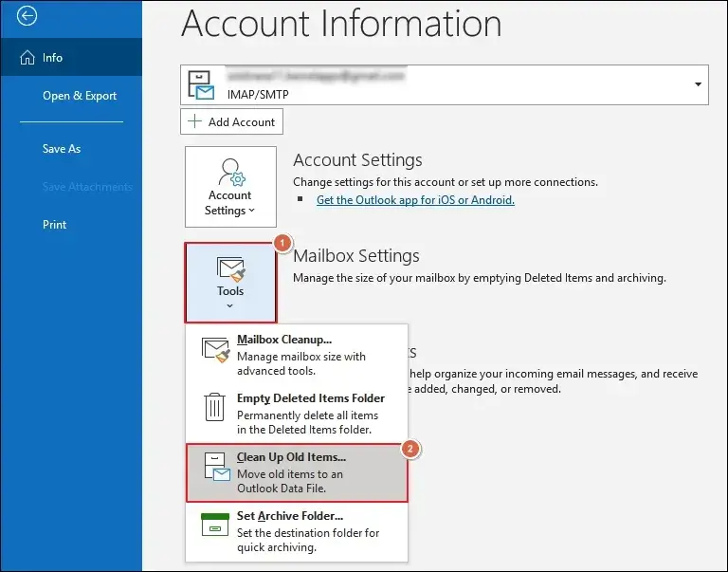Click the Account Settings heading text
The height and width of the screenshot is (572, 728).
pos(357,160)
